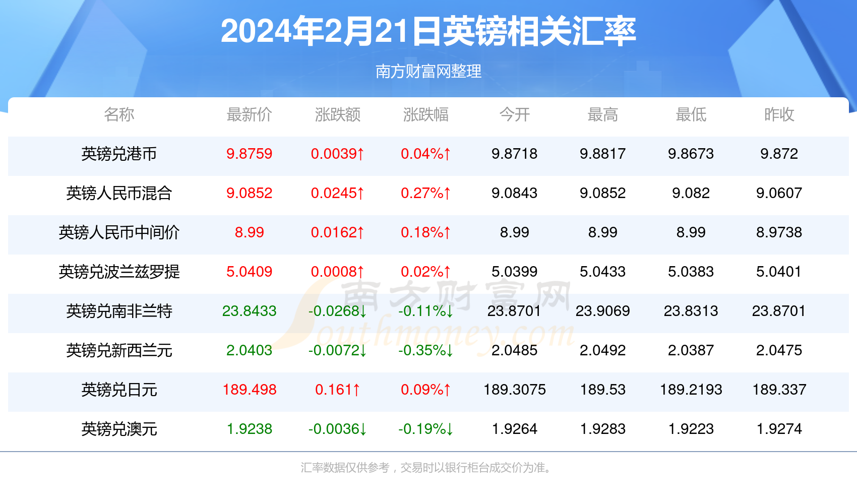Click percent change -0.35%↓
This screenshot has width=857, height=504.
point(426,350)
